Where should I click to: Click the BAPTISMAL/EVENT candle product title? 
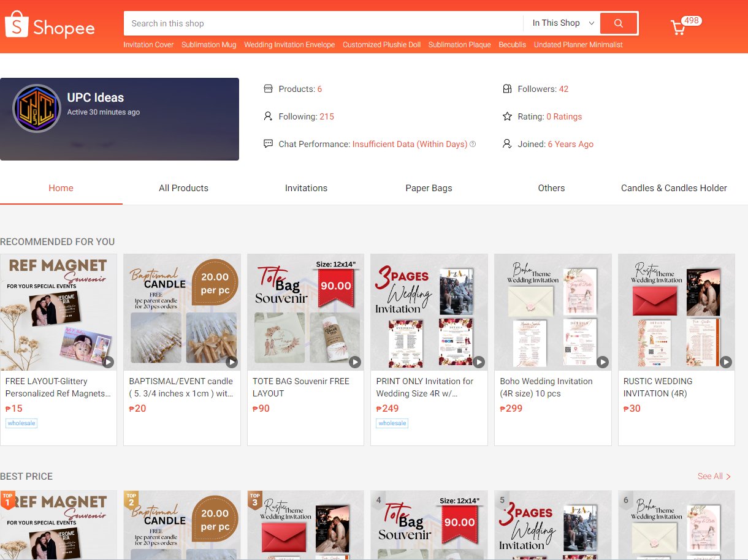(x=181, y=387)
